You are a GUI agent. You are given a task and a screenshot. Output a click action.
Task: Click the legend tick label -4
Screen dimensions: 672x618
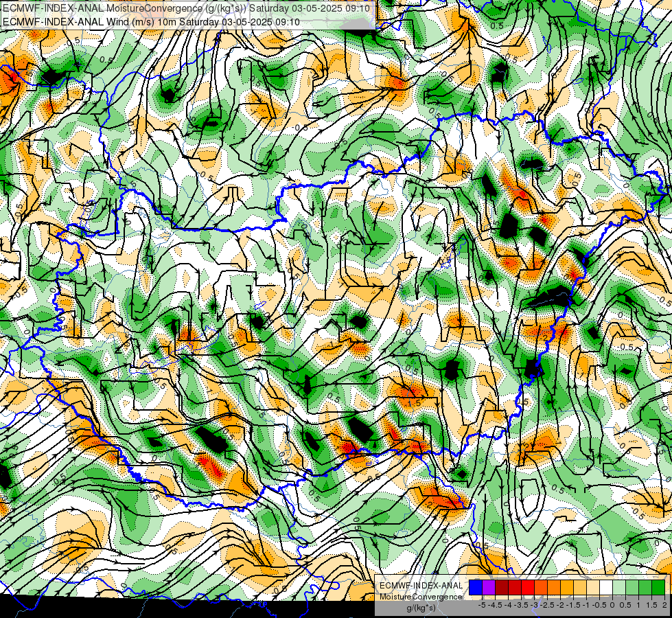pos(508,605)
